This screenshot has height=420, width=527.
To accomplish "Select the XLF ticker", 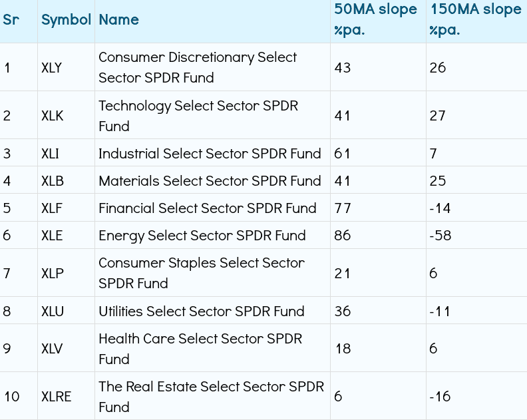I will coord(52,208).
